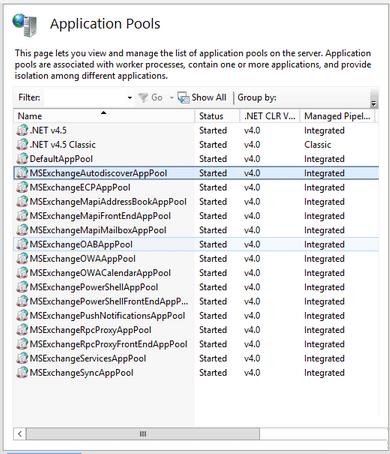Image resolution: width=390 pixels, height=454 pixels.
Task: Click the horizontal scrollbar thumb
Action: [143, 434]
